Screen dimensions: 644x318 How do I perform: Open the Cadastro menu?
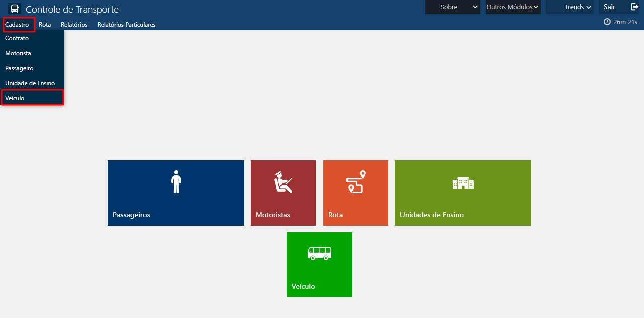(x=18, y=24)
